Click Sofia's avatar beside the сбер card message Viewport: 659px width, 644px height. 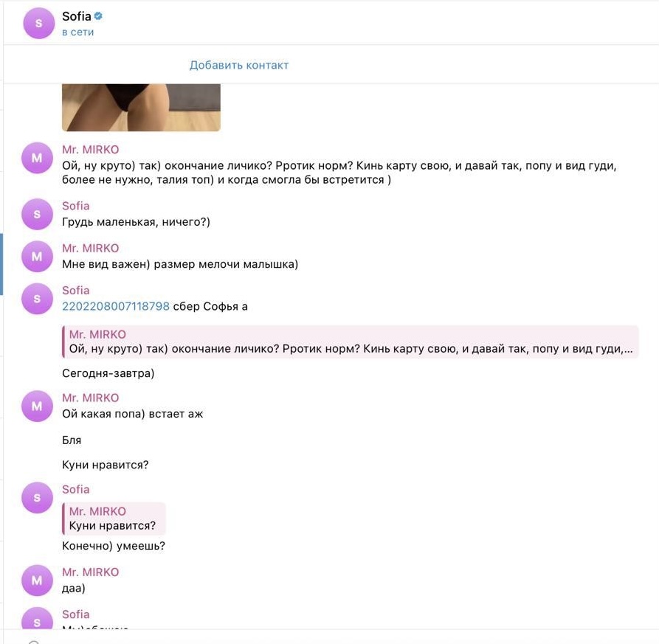pos(37,299)
